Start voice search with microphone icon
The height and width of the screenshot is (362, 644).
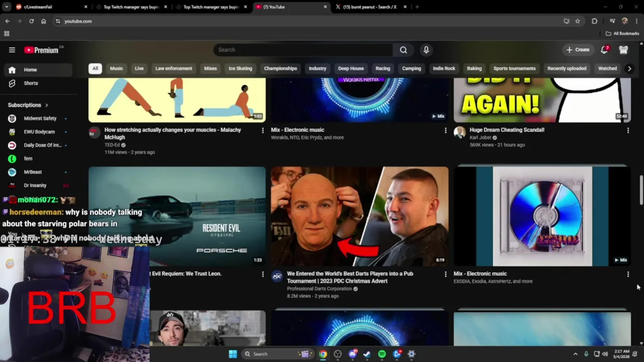(426, 50)
